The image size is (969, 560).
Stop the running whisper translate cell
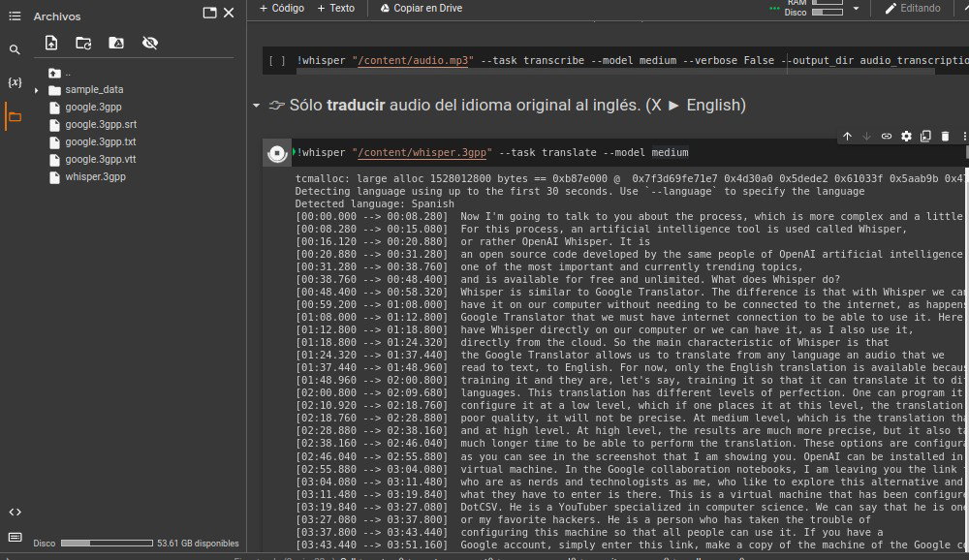point(277,153)
